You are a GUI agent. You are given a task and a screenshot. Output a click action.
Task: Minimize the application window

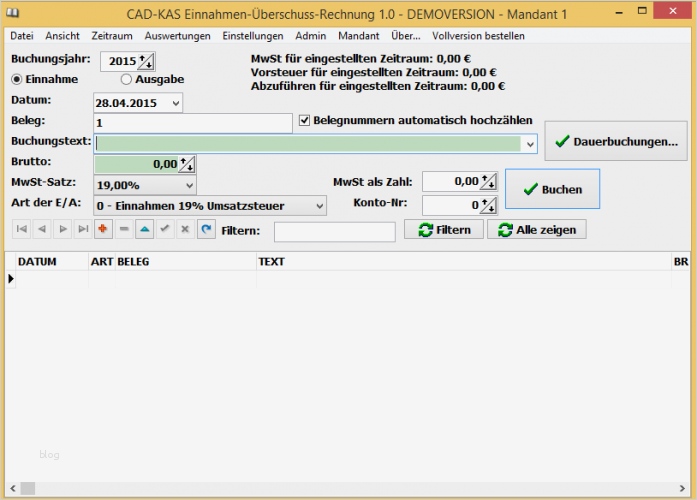(619, 12)
